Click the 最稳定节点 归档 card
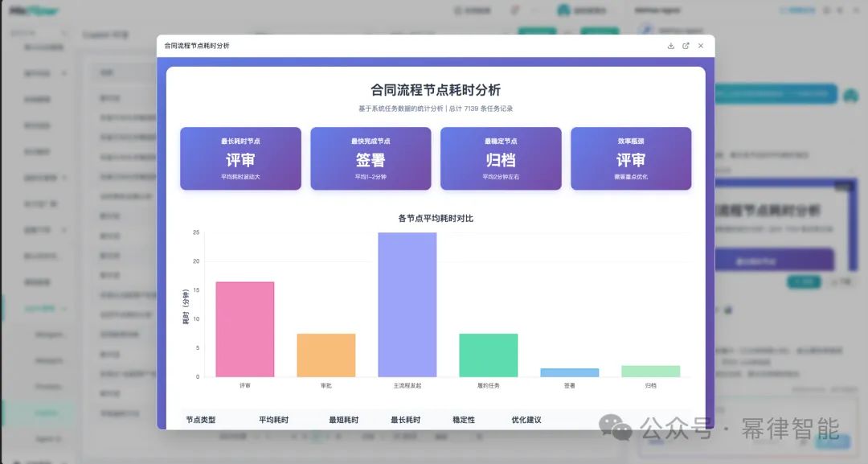 coord(501,159)
